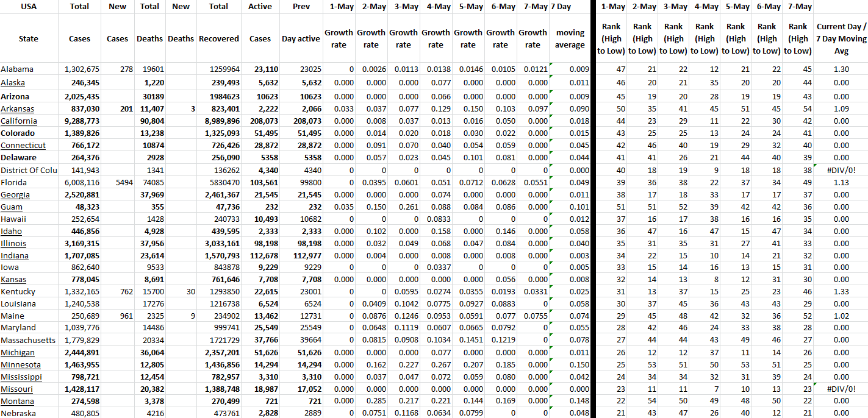The image size is (868, 418).
Task: Click the Connecticut state link
Action: tap(23, 146)
